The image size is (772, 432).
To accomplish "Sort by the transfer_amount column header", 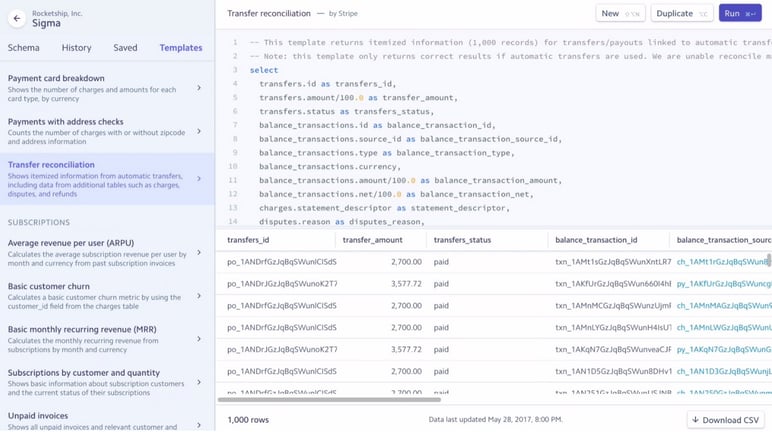I will pos(372,240).
